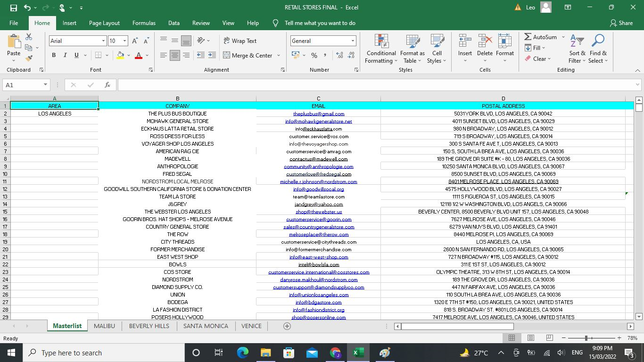
Task: Decrease indent of cell contents
Action: click(x=200, y=55)
